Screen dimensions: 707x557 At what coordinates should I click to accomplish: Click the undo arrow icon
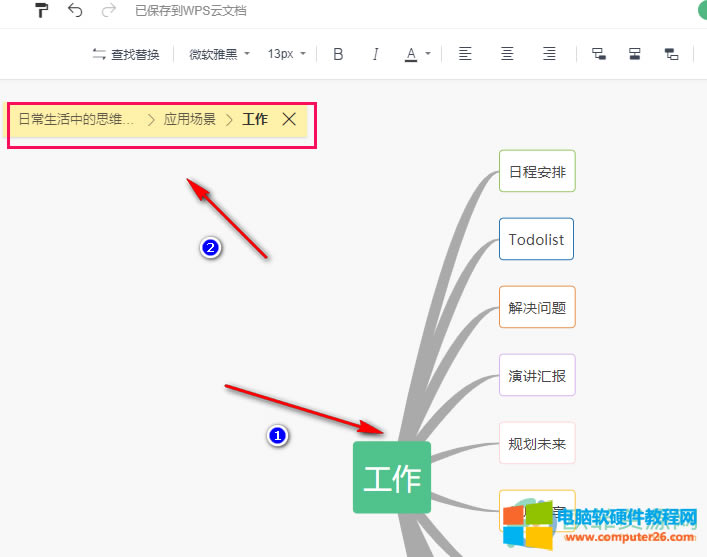pyautogui.click(x=75, y=11)
